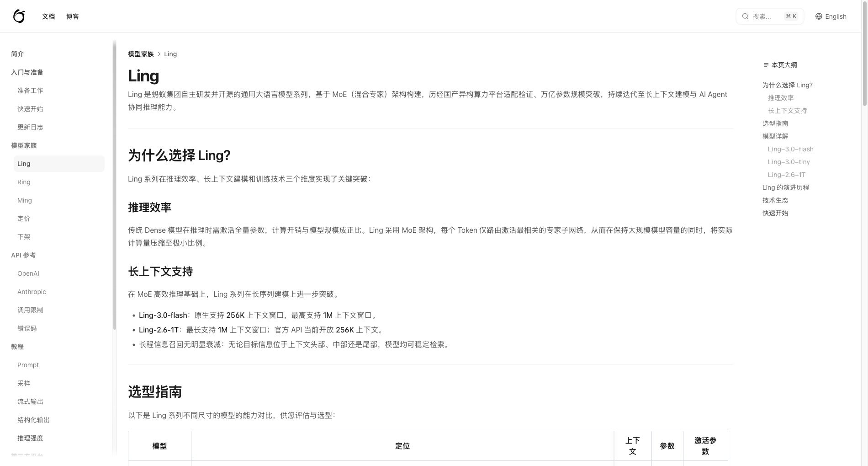This screenshot has height=466, width=868.
Task: Jump to 技术生态 in page outline
Action: click(x=775, y=200)
